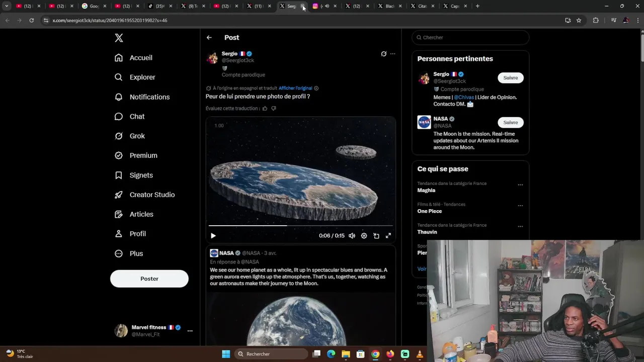This screenshot has height=362, width=644.
Task: Enter fullscreen video mode
Action: tap(388, 236)
